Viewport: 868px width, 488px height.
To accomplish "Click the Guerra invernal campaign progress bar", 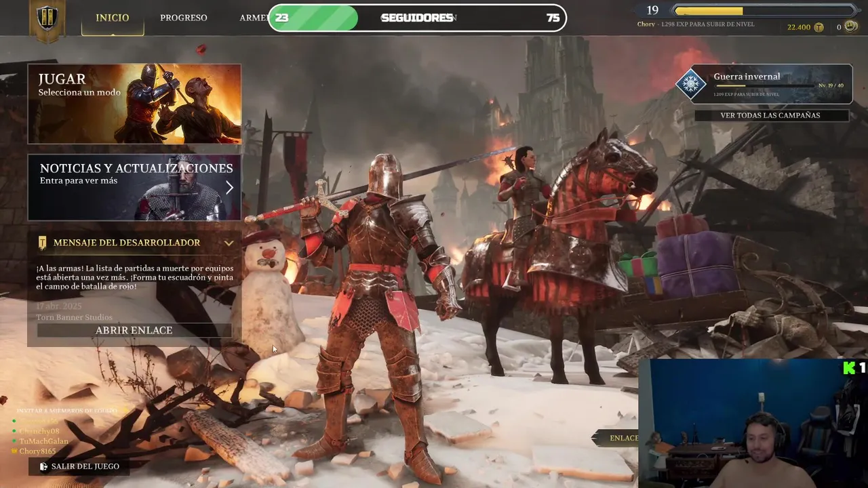I will 765,86.
